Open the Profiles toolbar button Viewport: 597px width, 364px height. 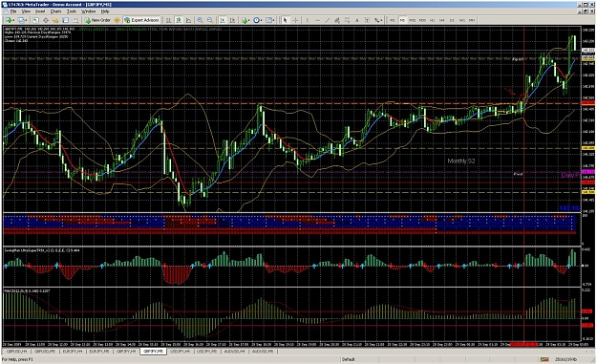tap(22, 20)
